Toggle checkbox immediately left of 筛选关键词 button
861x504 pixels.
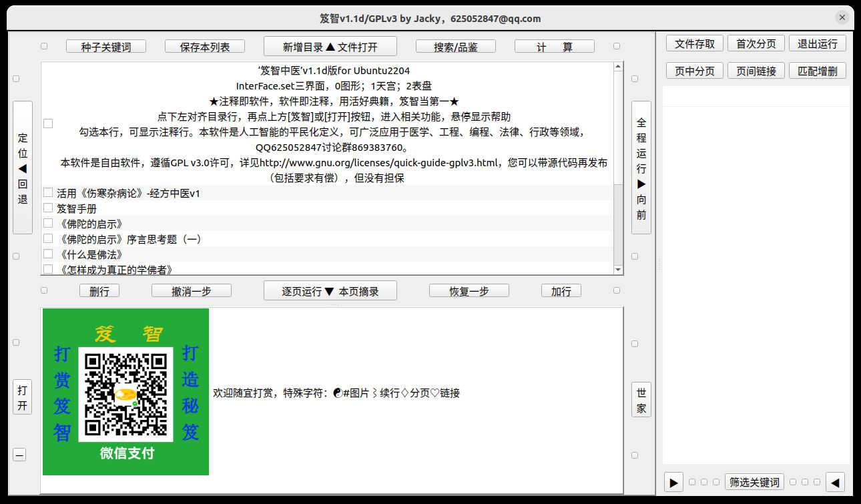coord(716,482)
